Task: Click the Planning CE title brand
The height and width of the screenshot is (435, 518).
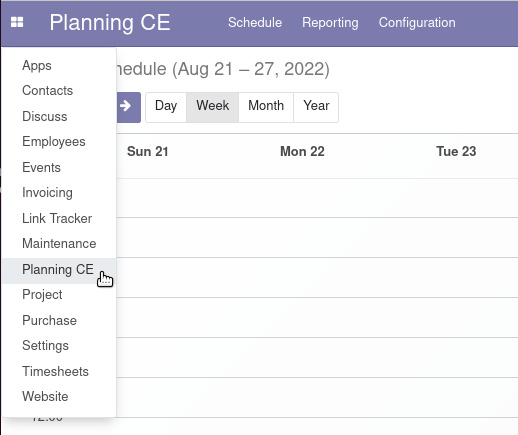Action: coord(110,22)
